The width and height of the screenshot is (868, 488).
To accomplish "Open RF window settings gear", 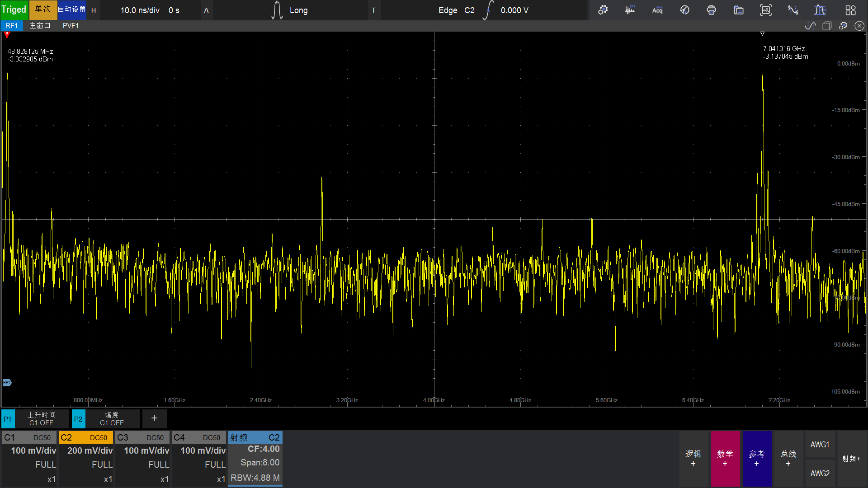I will point(843,26).
